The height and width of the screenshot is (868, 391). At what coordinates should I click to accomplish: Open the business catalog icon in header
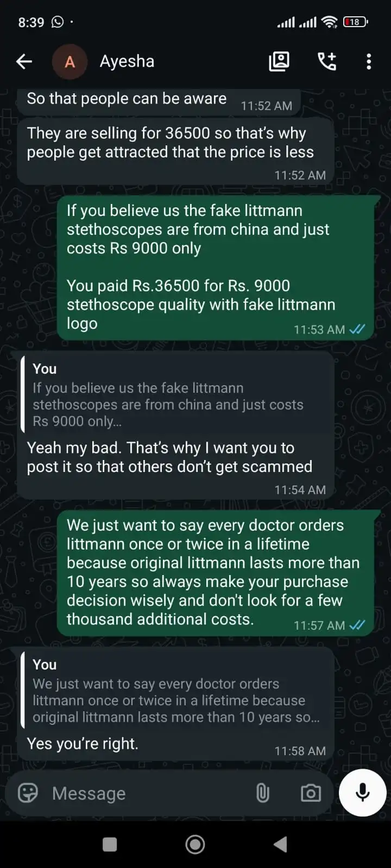click(x=279, y=62)
